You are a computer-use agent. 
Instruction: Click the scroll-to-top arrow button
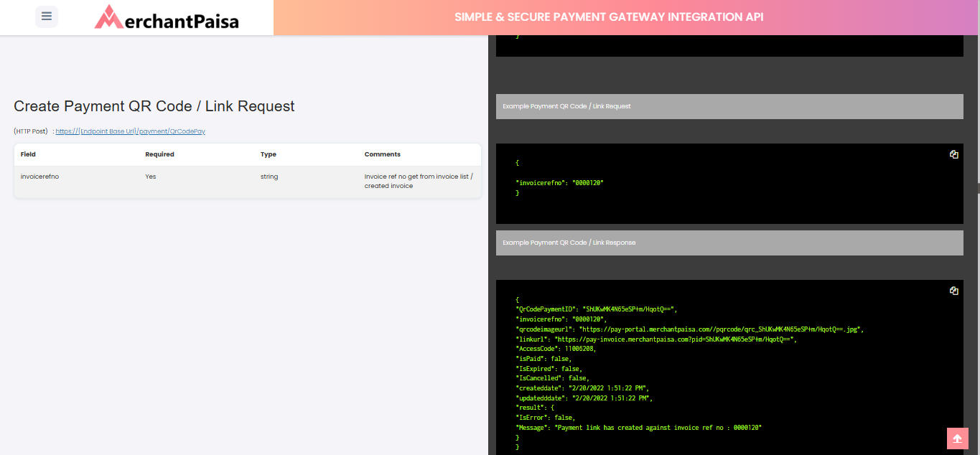[x=957, y=438]
